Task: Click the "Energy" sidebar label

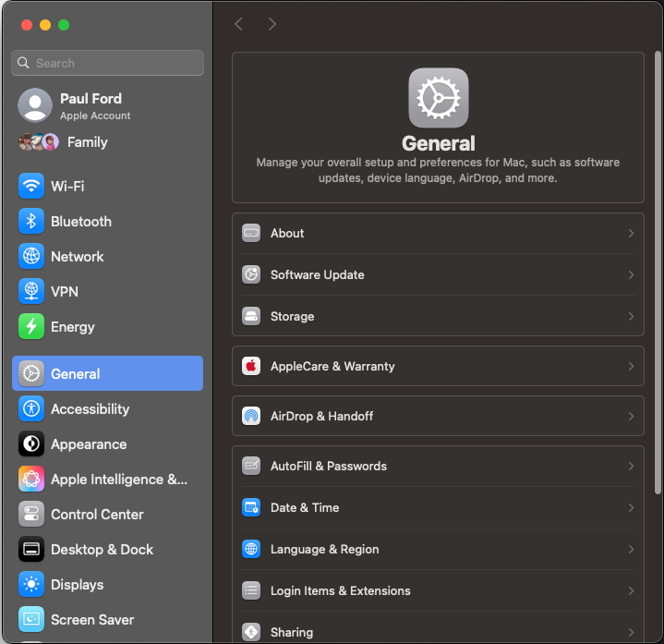Action: pyautogui.click(x=72, y=327)
